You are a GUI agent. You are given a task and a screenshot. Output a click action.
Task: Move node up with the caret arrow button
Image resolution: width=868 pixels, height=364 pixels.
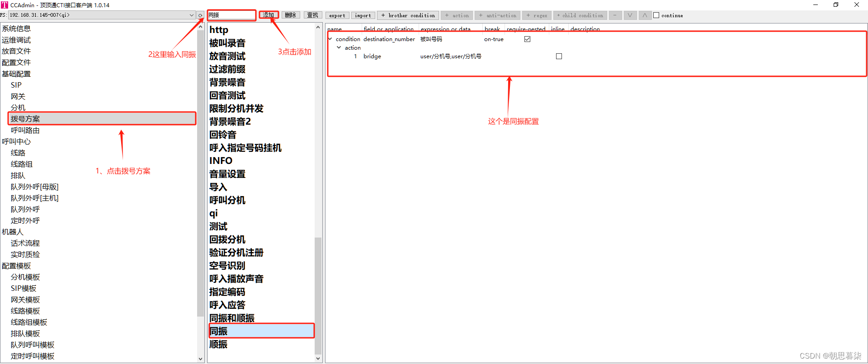pos(645,15)
